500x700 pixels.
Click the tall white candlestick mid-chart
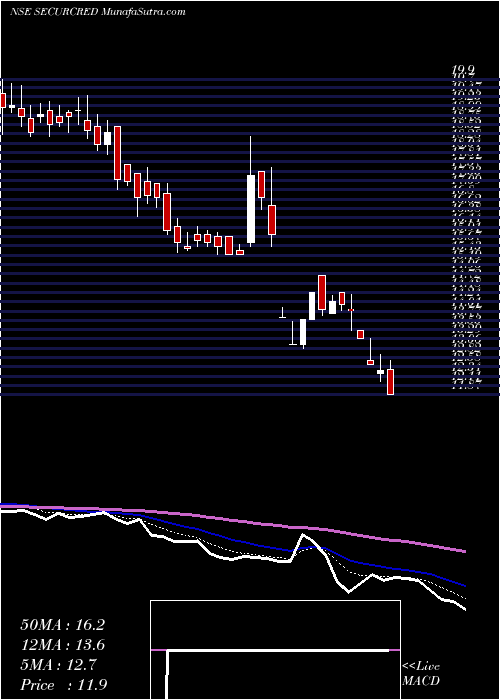click(x=251, y=209)
